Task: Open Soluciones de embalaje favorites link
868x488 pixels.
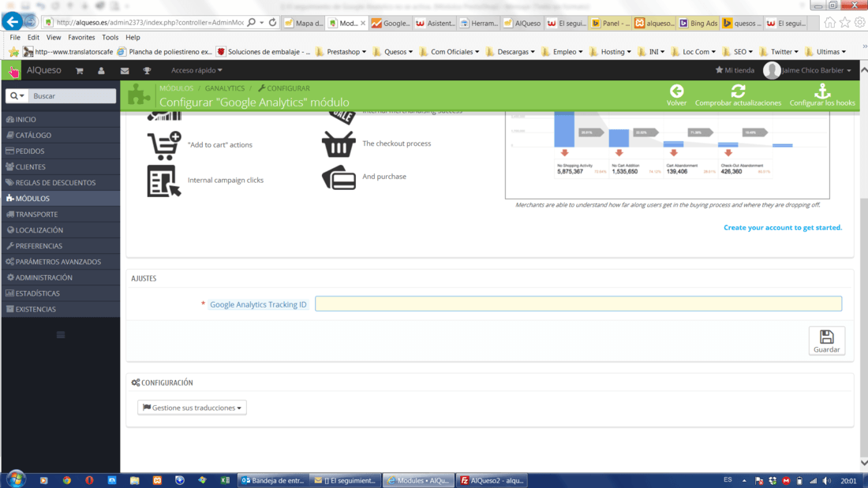Action: 264,51
